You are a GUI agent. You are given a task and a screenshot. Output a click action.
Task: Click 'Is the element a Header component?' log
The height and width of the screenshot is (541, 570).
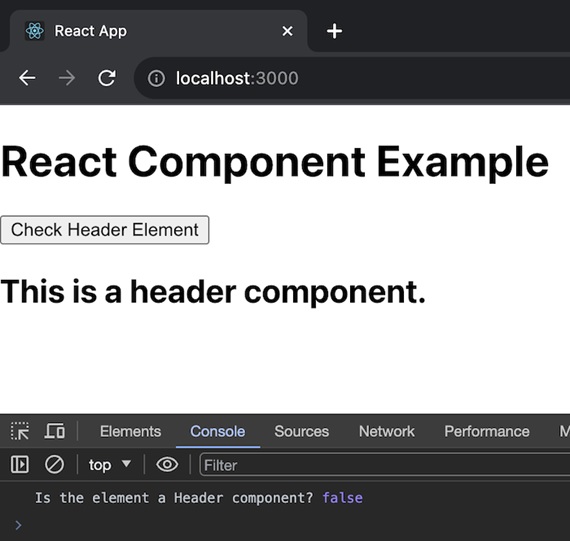point(174,498)
